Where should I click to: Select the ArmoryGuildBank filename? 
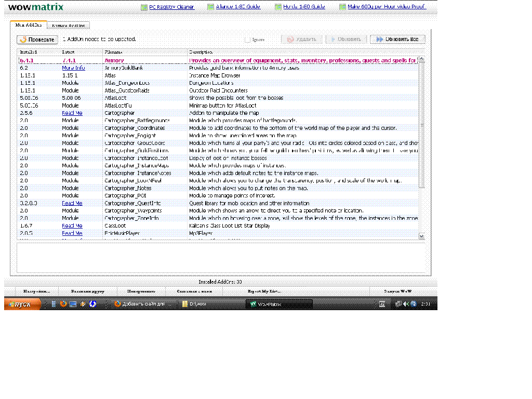(x=124, y=68)
